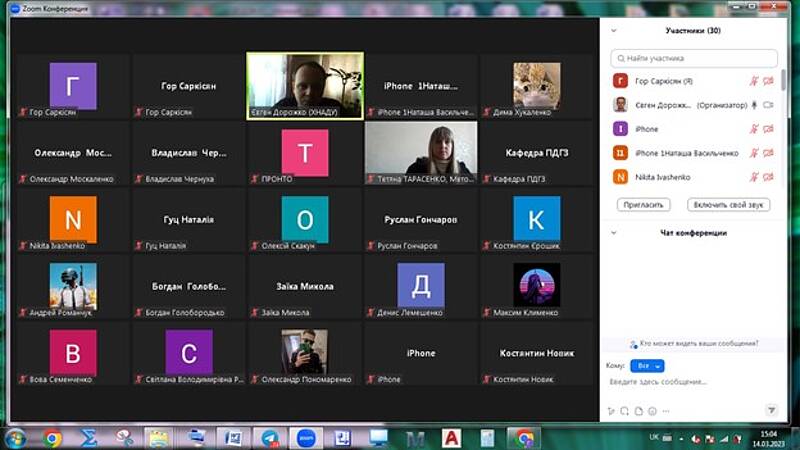The image size is (800, 450).
Task: Select iPhone participant in the list
Action: point(646,129)
